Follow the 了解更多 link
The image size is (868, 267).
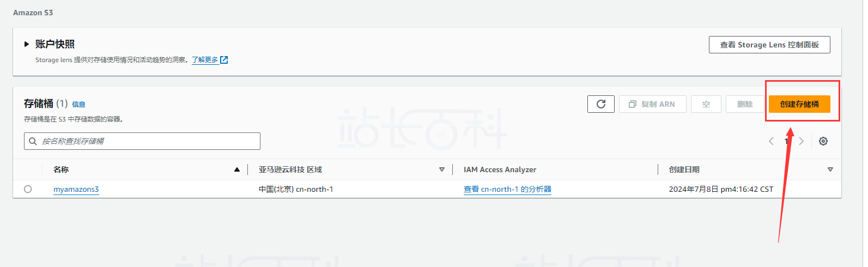(x=205, y=60)
